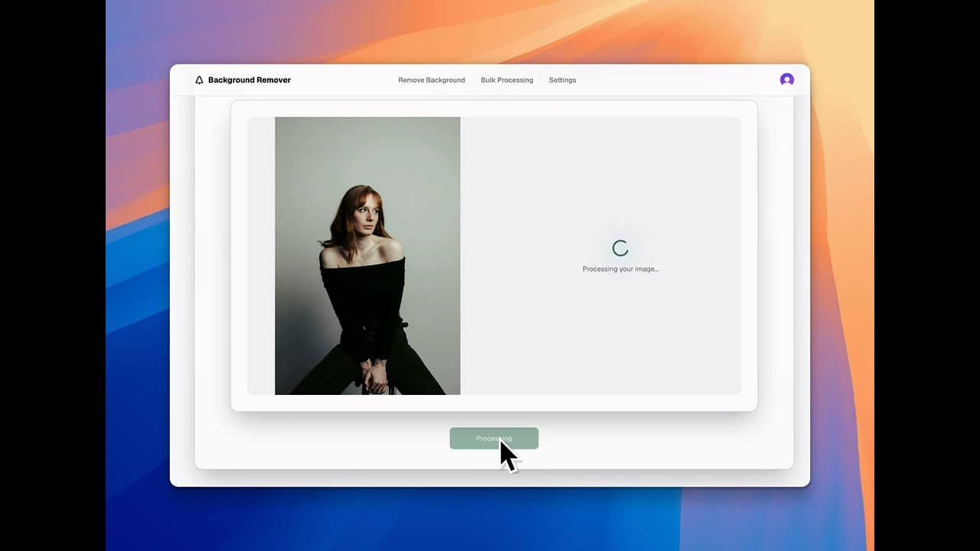980x551 pixels.
Task: Open Settings from the top navigation
Action: click(563, 80)
